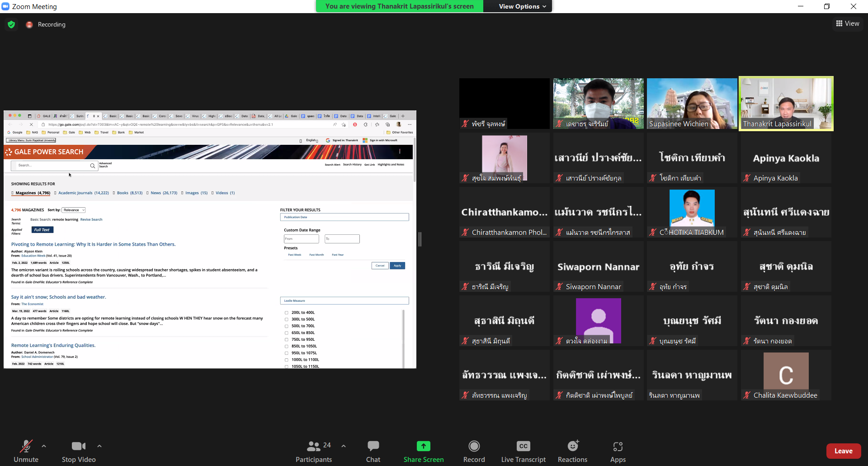Open the Zoom Apps panel
Image resolution: width=868 pixels, height=466 pixels.
[x=618, y=447]
